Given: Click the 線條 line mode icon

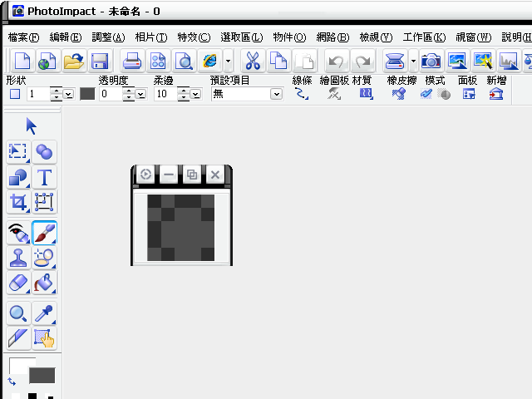Looking at the screenshot, I should (302, 94).
